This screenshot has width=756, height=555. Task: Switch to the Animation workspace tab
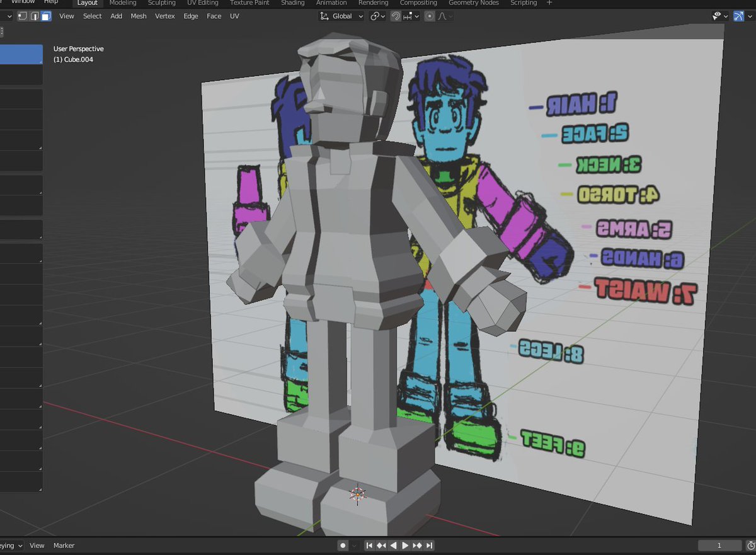[331, 3]
